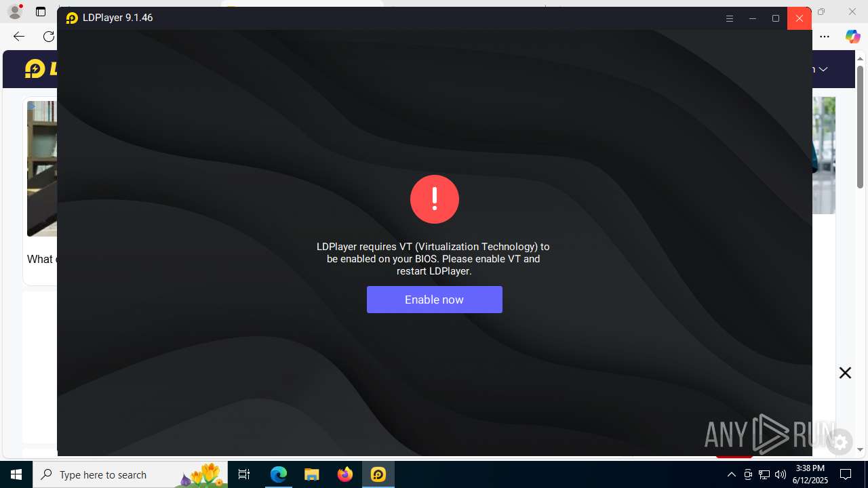Open Firefox from taskbar
The height and width of the screenshot is (488, 868).
[345, 474]
